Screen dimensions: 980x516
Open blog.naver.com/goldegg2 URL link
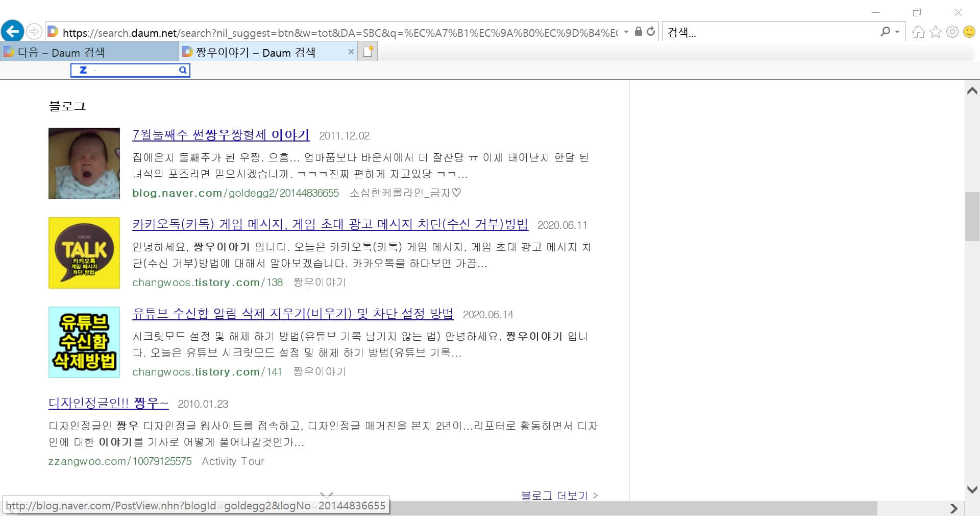235,193
